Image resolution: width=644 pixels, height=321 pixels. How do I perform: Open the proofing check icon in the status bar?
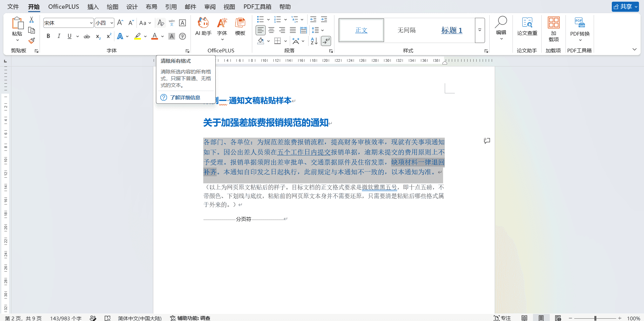(x=108, y=318)
